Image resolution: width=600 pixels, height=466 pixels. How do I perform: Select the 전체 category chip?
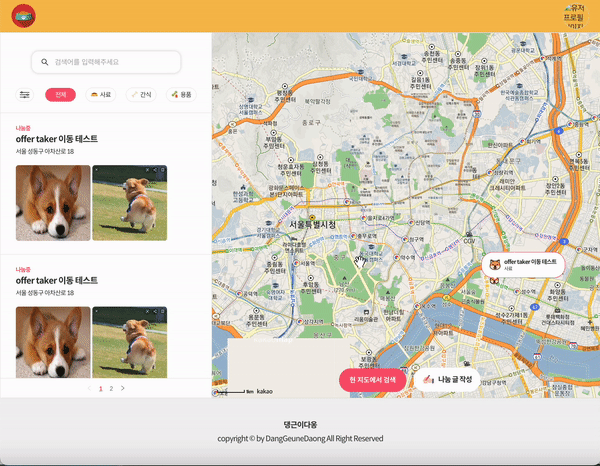(x=60, y=95)
